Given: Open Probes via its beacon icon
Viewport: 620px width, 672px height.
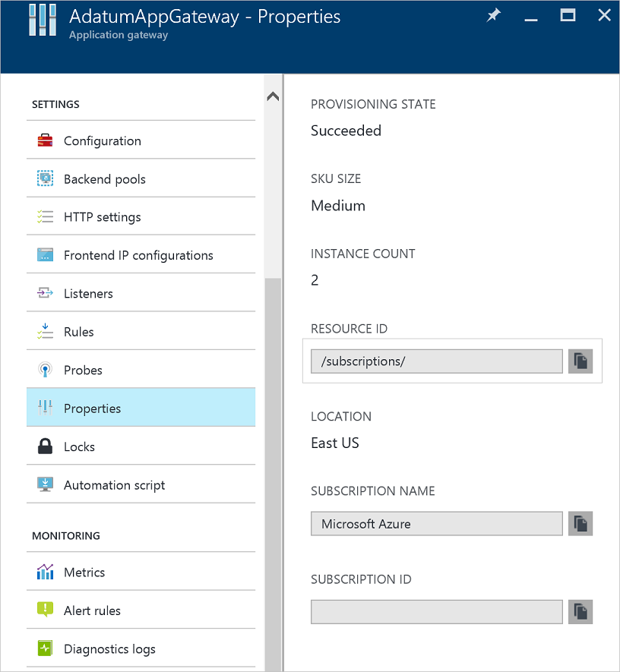Looking at the screenshot, I should (x=46, y=370).
